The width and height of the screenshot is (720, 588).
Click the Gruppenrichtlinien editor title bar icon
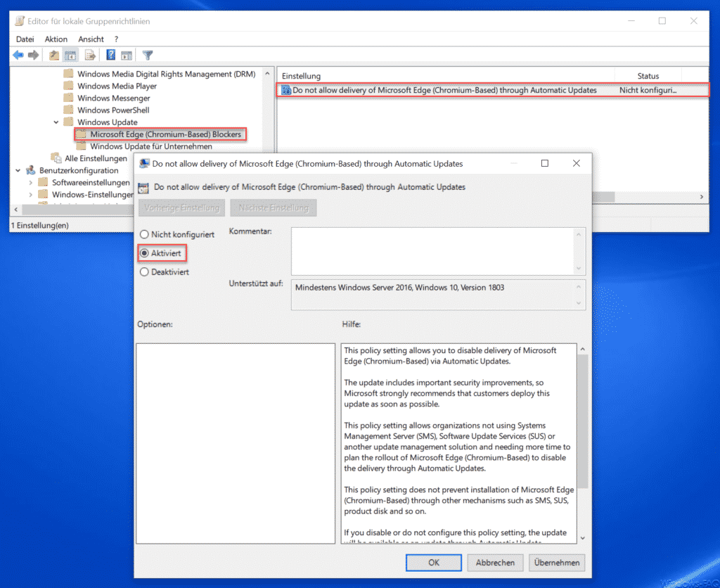[20, 21]
